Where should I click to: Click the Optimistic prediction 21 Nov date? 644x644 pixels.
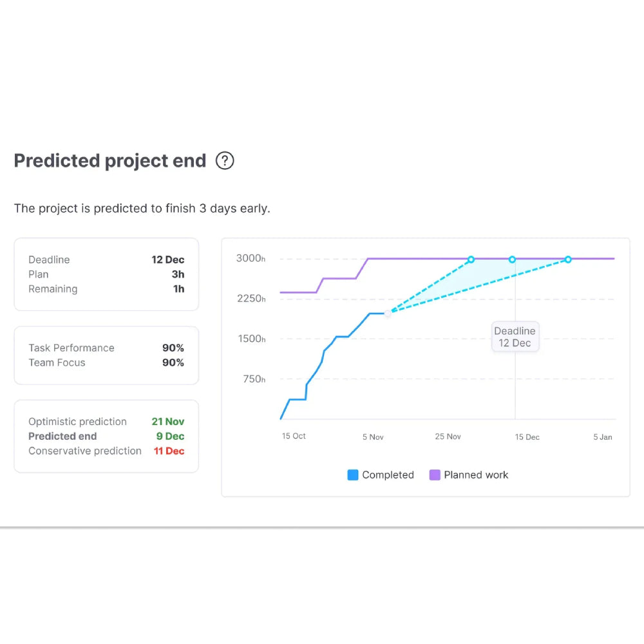(167, 422)
